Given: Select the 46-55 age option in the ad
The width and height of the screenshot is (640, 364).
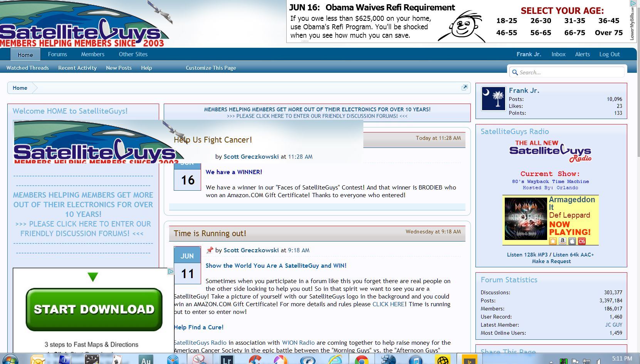Looking at the screenshot, I should (x=507, y=33).
